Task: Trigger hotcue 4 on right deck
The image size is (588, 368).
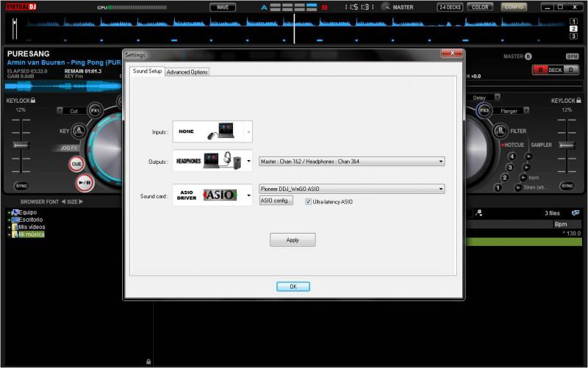Action: pos(512,156)
